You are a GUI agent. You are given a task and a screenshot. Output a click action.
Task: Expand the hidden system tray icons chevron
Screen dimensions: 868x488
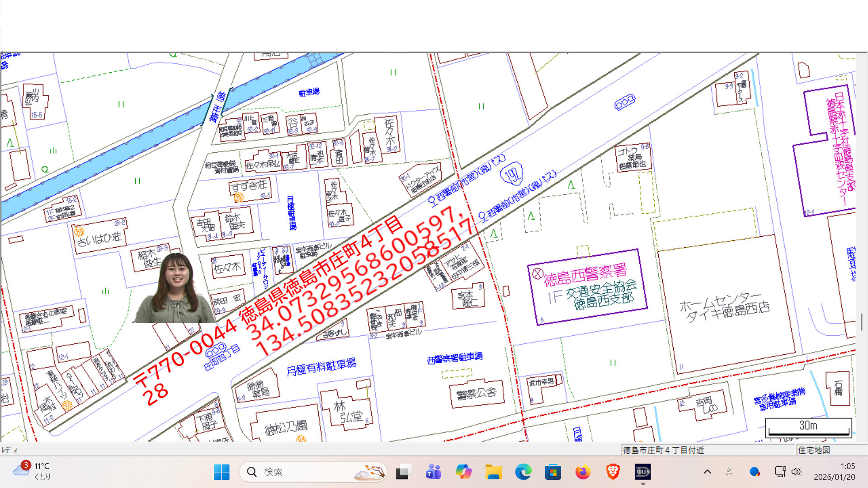(x=708, y=472)
